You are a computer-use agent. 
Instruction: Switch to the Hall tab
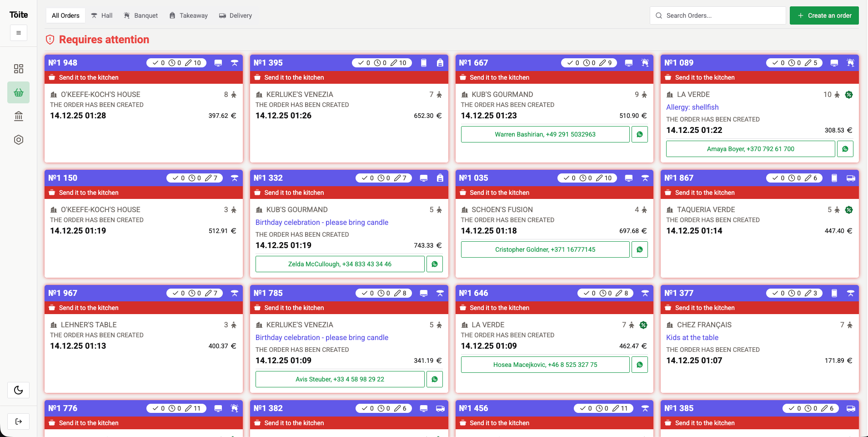click(x=101, y=15)
